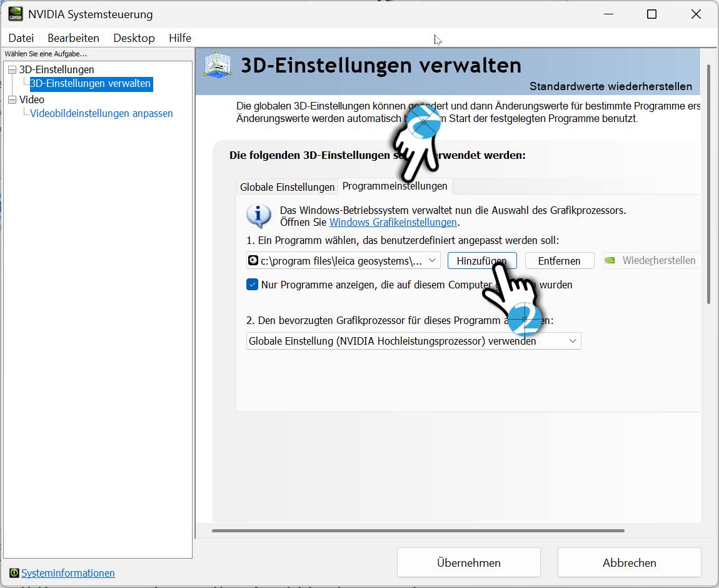
Task: Select the 'Video' tree category
Action: coord(32,99)
